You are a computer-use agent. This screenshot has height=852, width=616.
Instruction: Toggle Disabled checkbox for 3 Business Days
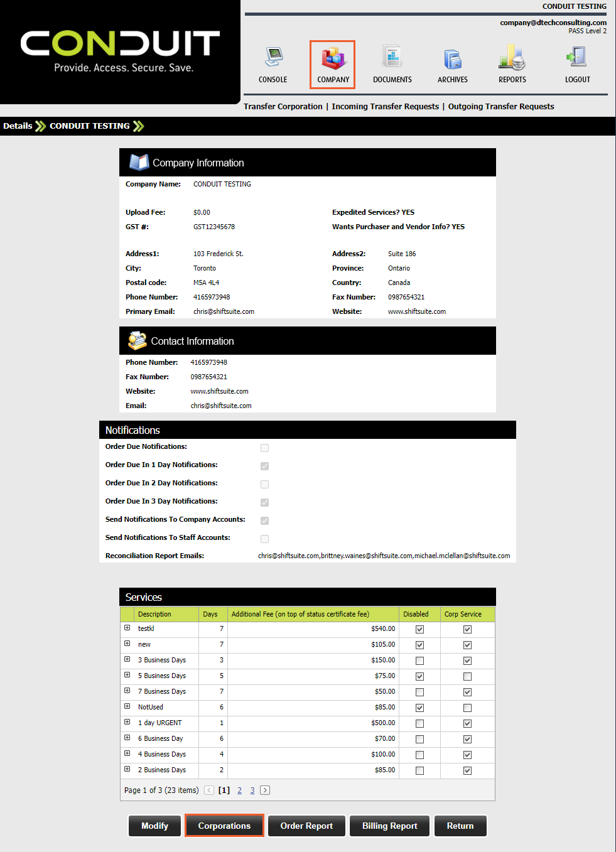419,661
